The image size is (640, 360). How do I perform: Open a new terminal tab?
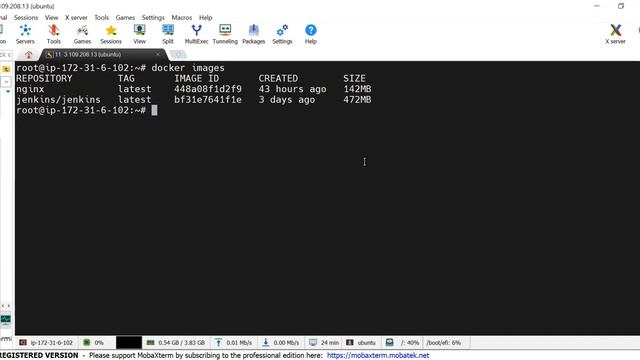(x=178, y=54)
